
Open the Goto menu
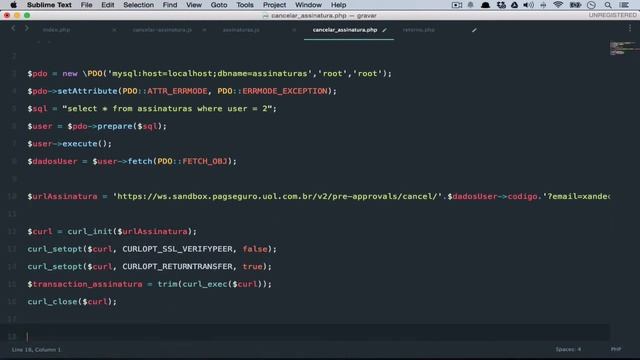(x=219, y=5)
